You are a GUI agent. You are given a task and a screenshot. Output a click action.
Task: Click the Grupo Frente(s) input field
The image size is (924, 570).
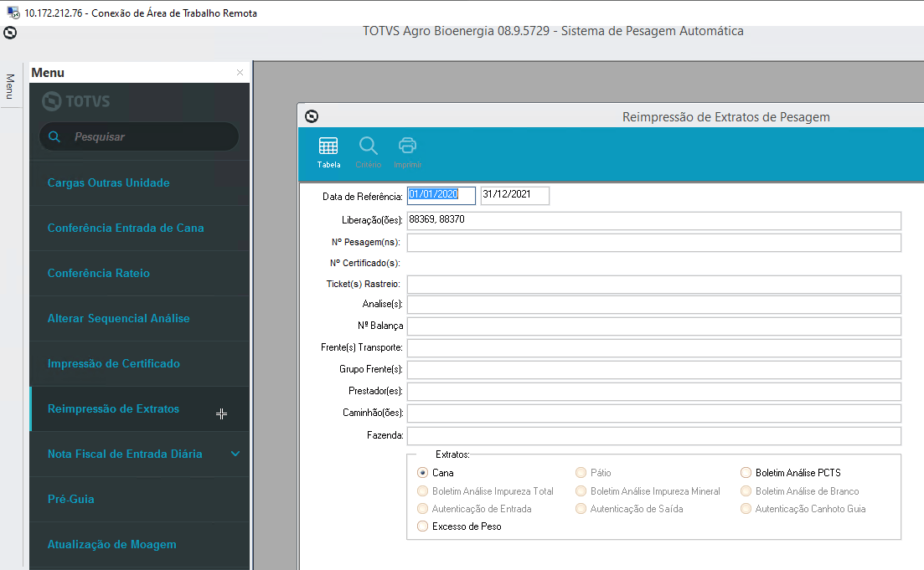click(x=654, y=370)
